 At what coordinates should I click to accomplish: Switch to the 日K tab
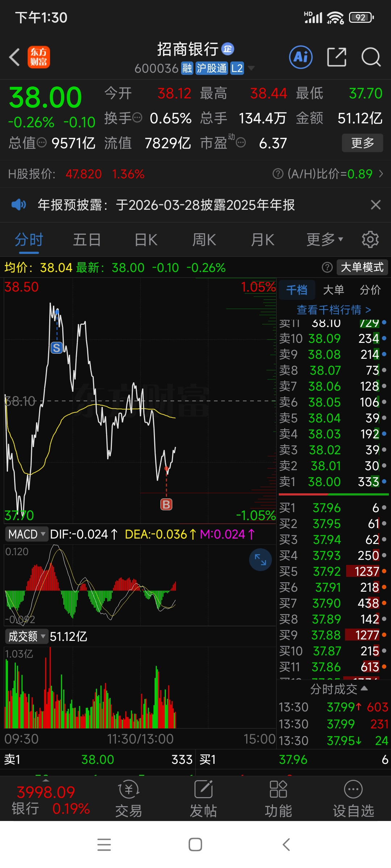pos(146,240)
